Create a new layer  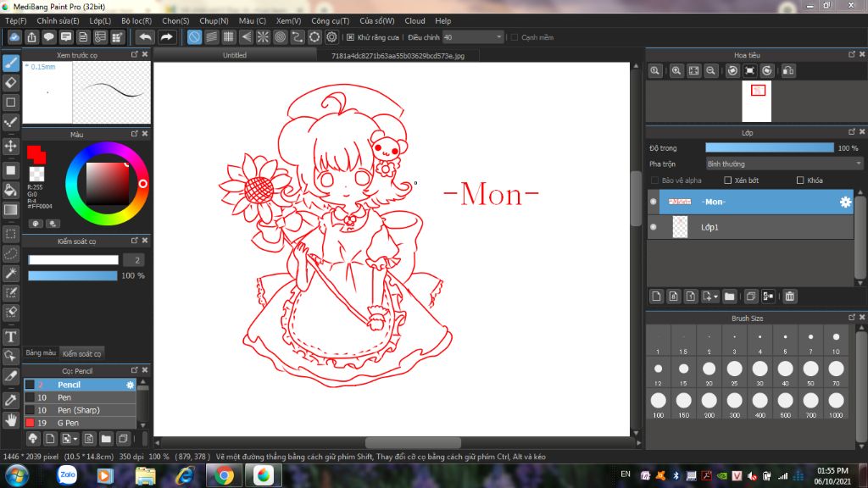point(656,297)
